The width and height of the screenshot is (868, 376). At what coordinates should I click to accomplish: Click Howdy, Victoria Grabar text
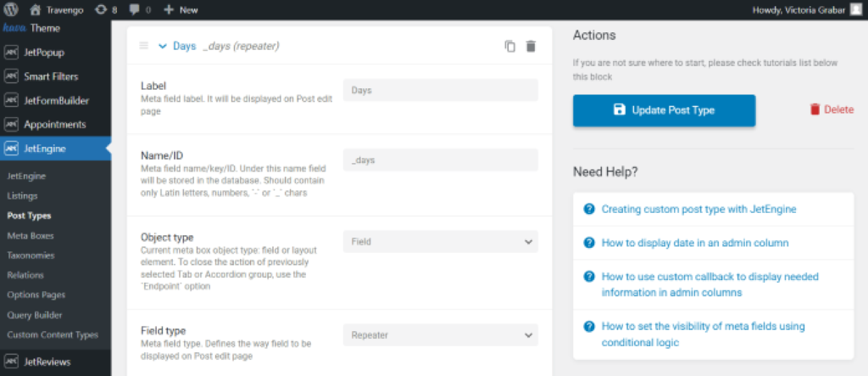tap(799, 9)
